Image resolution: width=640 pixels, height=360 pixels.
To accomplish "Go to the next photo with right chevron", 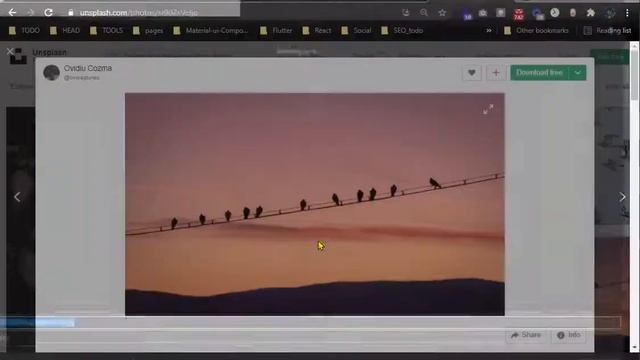I will pos(622,197).
